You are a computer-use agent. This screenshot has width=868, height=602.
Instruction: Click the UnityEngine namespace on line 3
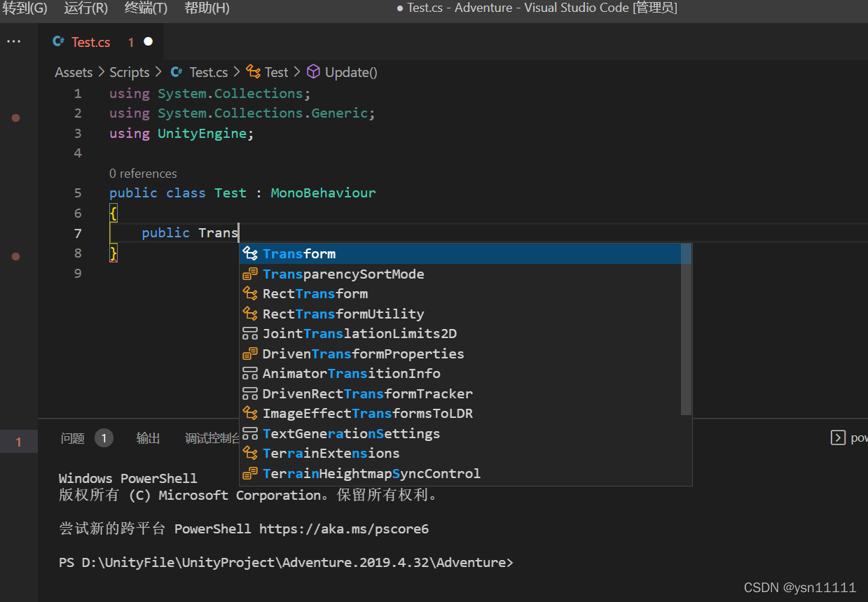[x=202, y=133]
